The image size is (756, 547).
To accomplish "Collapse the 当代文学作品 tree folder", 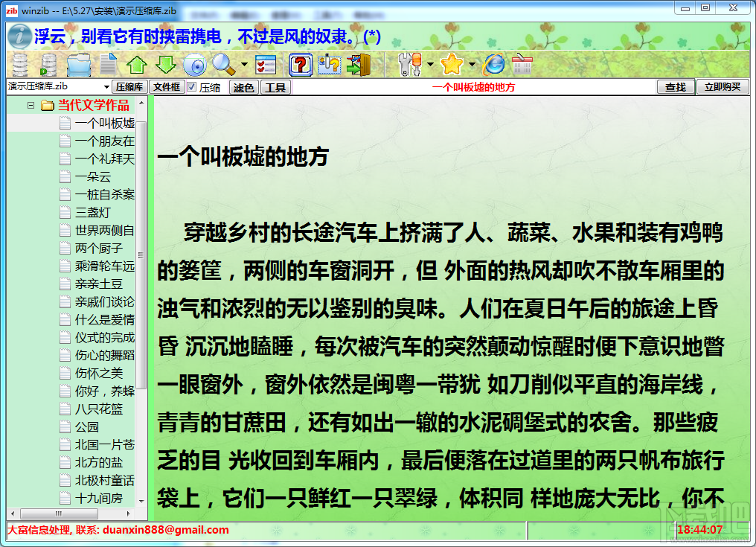I will (x=31, y=105).
